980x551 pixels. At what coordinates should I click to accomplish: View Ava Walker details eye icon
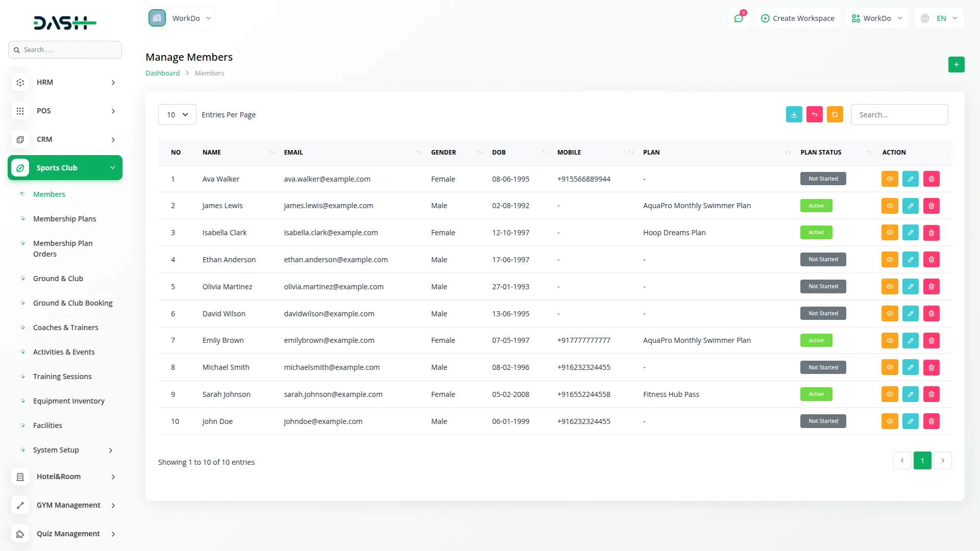pos(890,179)
